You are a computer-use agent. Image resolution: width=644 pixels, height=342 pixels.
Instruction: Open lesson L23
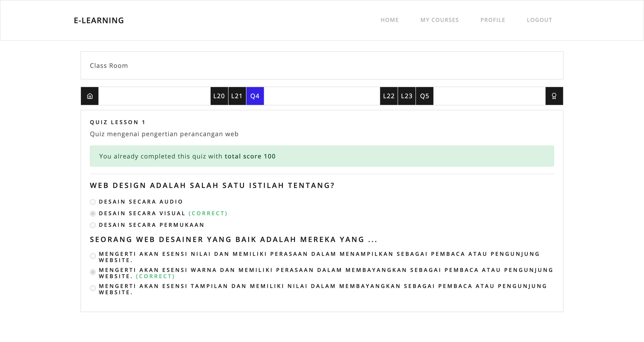407,96
